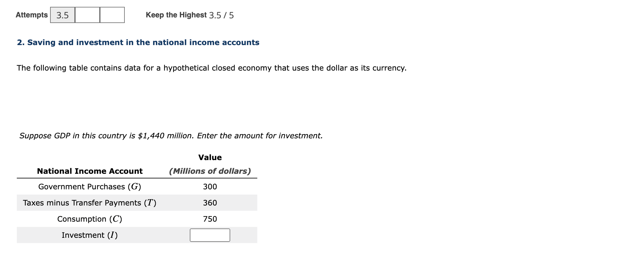This screenshot has width=644, height=258.
Task: Click the Investment row label
Action: click(x=89, y=235)
